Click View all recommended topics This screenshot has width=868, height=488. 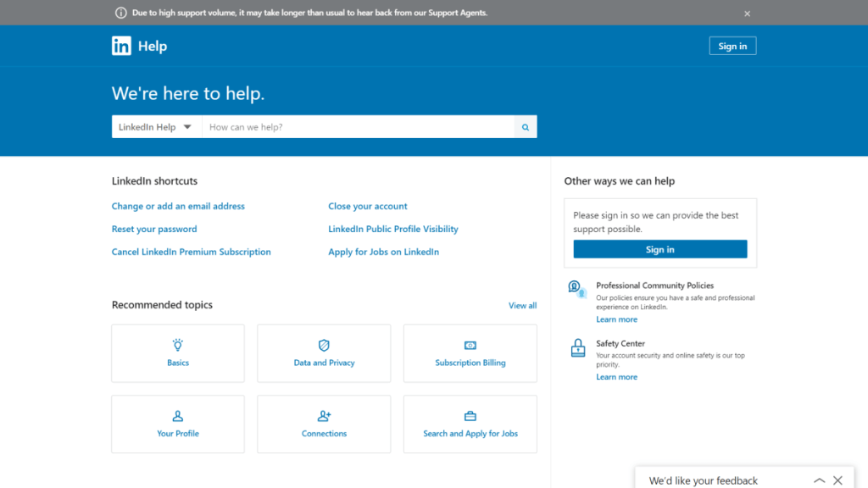(522, 305)
